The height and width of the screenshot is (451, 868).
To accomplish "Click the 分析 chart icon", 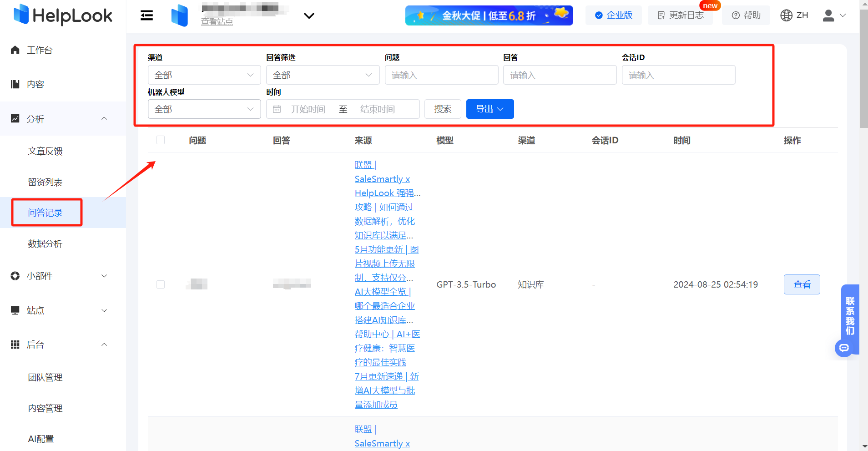I will 15,118.
